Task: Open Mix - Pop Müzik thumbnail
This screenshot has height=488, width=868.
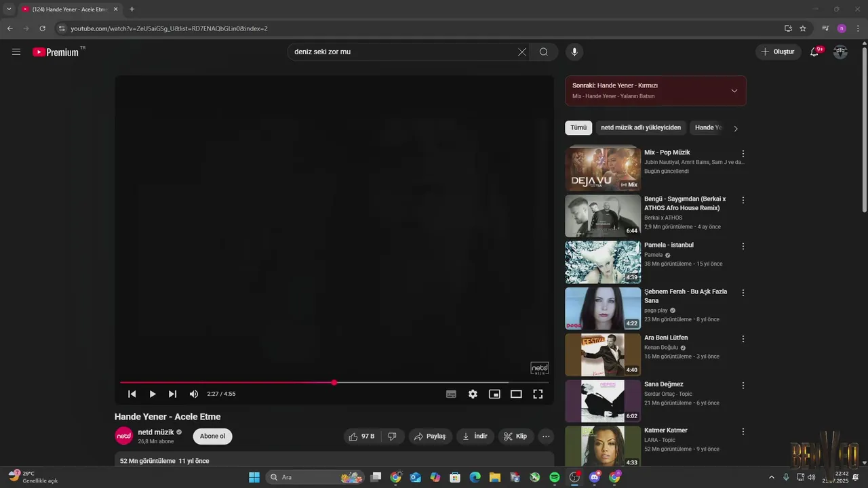Action: point(603,169)
